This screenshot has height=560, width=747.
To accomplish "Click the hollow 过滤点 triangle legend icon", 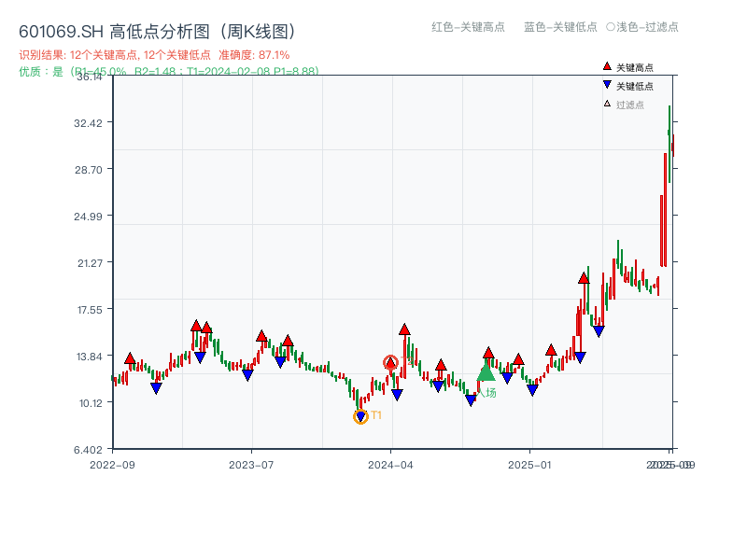I will [609, 105].
